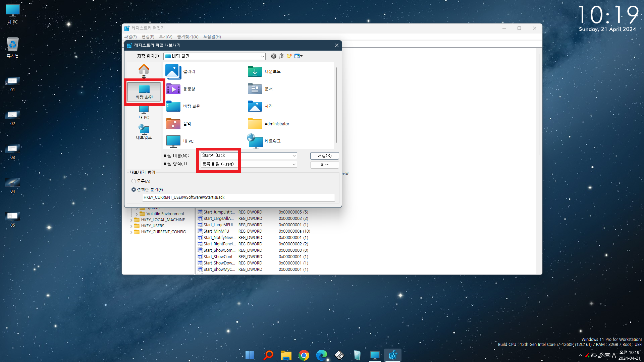Select the 선택한 분기(E) export range option
This screenshot has width=644, height=362.
(x=147, y=190)
